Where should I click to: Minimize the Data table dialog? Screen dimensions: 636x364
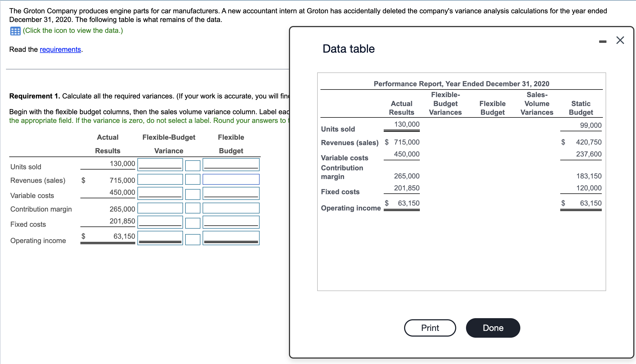[x=603, y=41]
